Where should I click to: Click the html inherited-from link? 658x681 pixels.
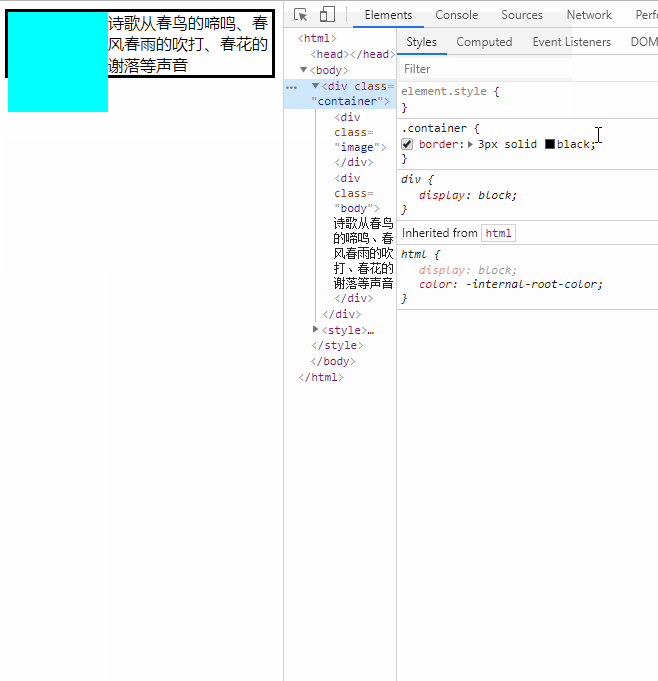498,233
